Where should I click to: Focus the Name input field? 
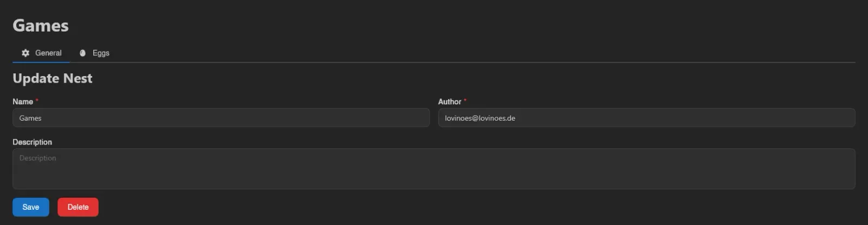pyautogui.click(x=221, y=118)
